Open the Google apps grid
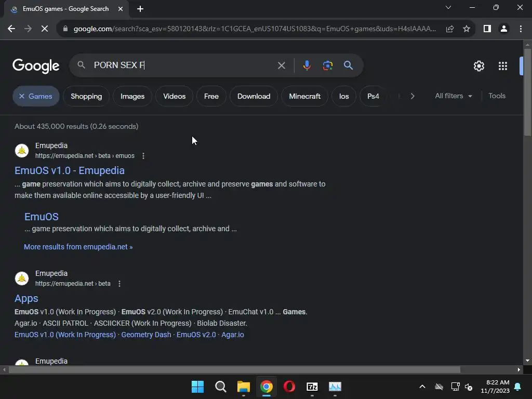The height and width of the screenshot is (399, 532). tap(503, 66)
